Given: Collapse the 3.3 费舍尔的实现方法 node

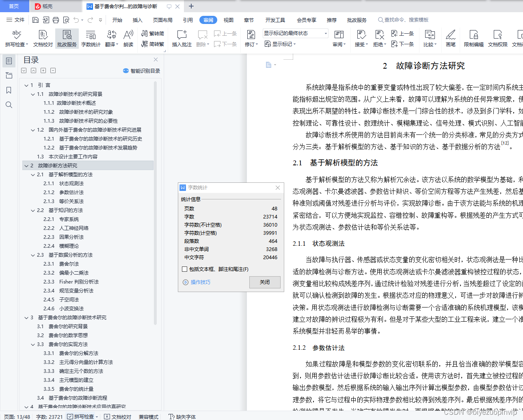Looking at the screenshot, I should 33,344.
